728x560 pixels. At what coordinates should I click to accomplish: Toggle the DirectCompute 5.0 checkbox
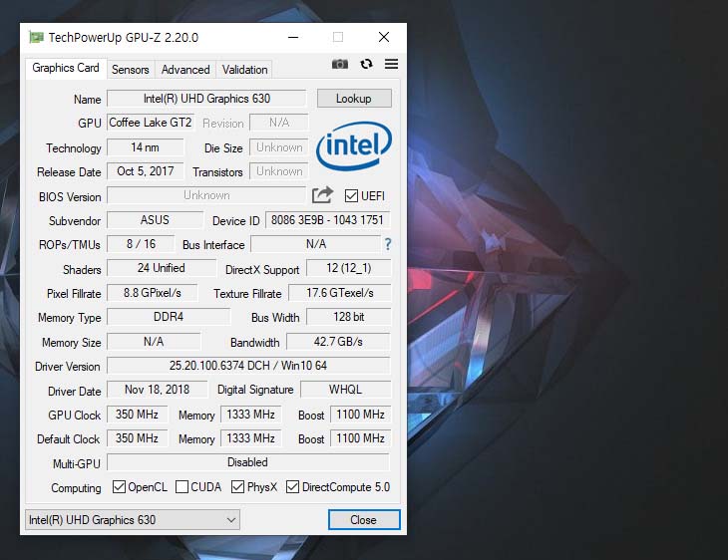click(292, 486)
